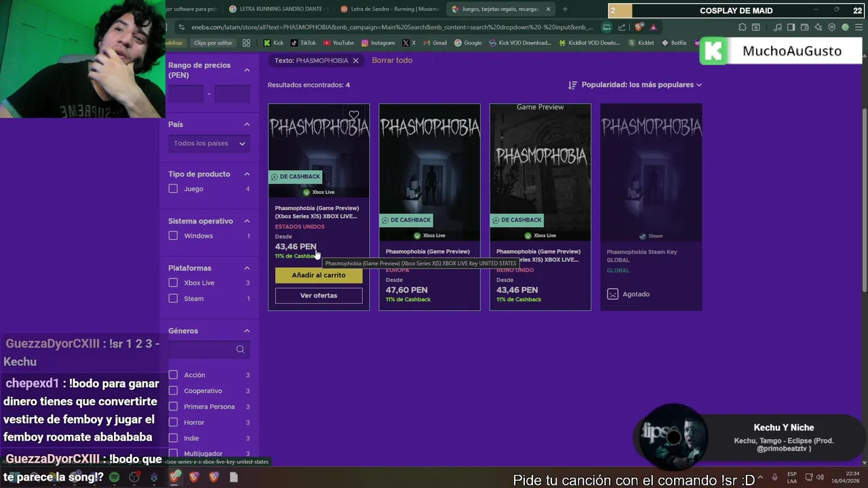Open a new browser tab

coord(565,9)
